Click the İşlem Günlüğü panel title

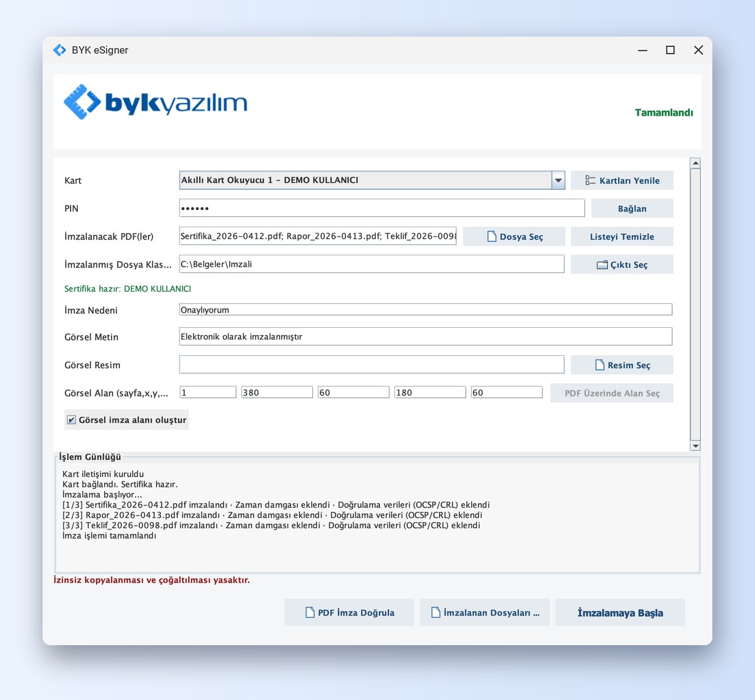(x=90, y=457)
